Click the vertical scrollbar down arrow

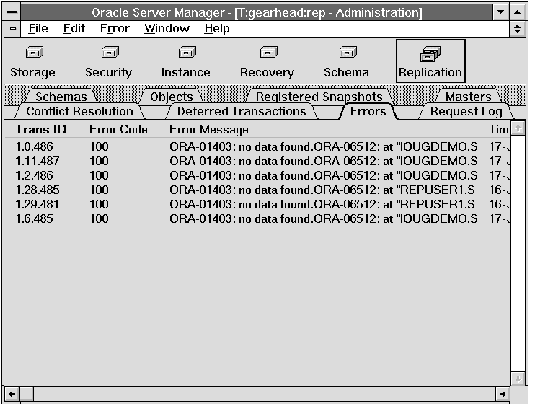click(x=518, y=379)
